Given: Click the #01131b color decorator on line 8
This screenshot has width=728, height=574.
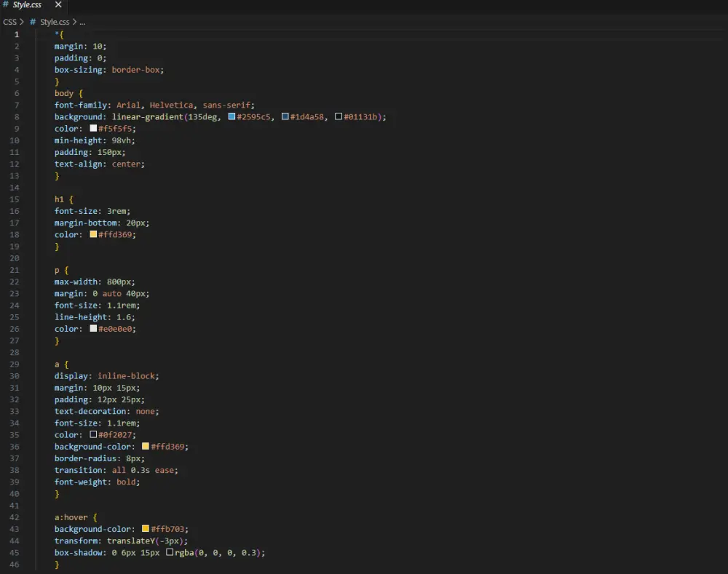Looking at the screenshot, I should click(x=339, y=116).
